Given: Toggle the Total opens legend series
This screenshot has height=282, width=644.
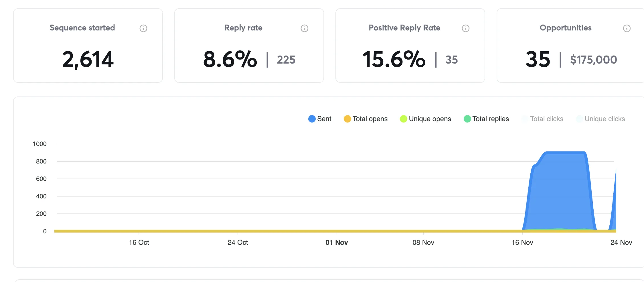Looking at the screenshot, I should [x=366, y=119].
